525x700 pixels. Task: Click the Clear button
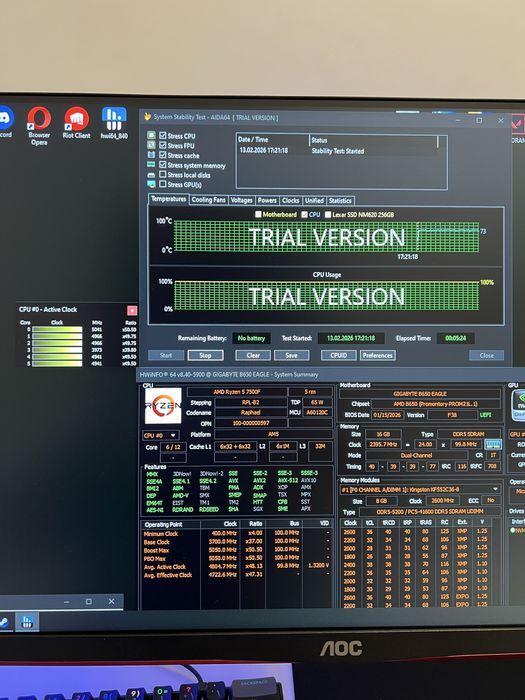[x=253, y=355]
